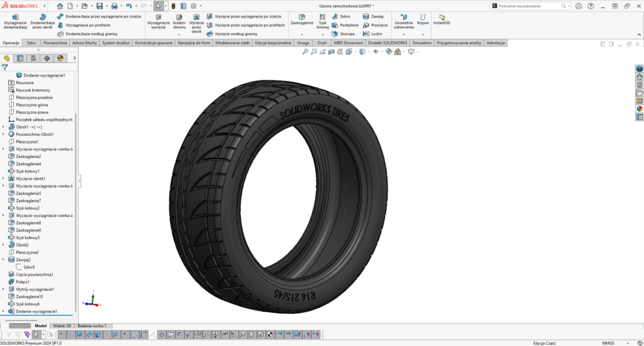Expand Powierzchnia-Obrót1 node
This screenshot has height=346, width=644.
(x=3, y=135)
